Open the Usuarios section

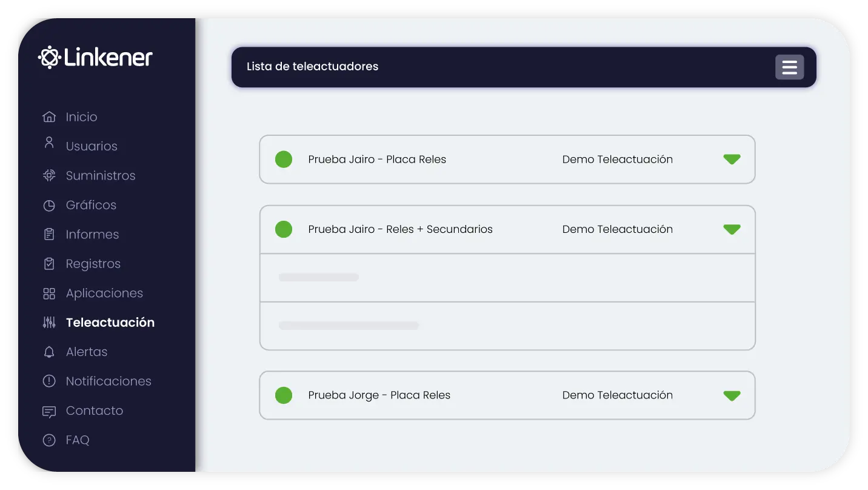[x=92, y=146]
